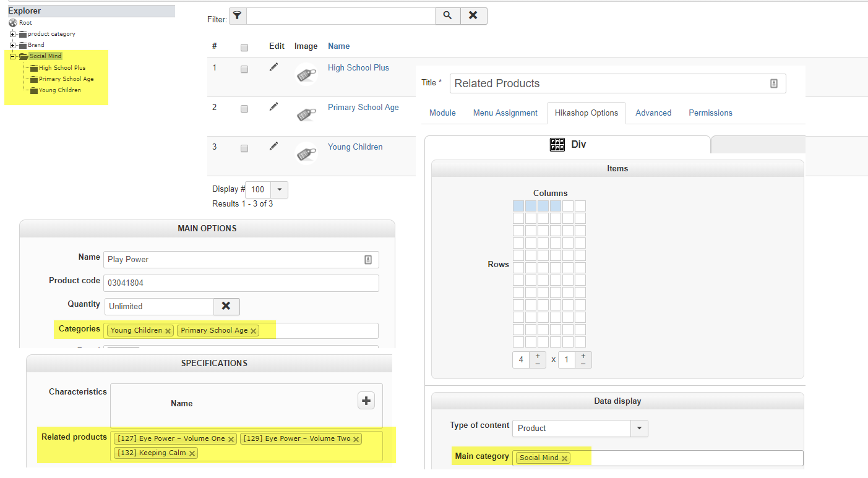Viewport: 868px width, 478px height.
Task: Open the Type of content dropdown
Action: pyautogui.click(x=639, y=428)
